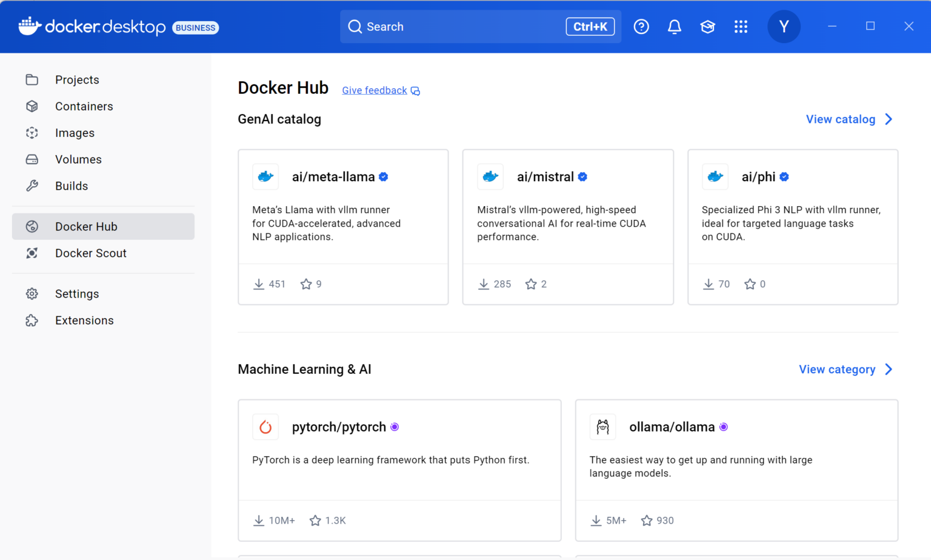Open the Extensions puzzle-piece icon
The image size is (931, 560).
click(32, 320)
